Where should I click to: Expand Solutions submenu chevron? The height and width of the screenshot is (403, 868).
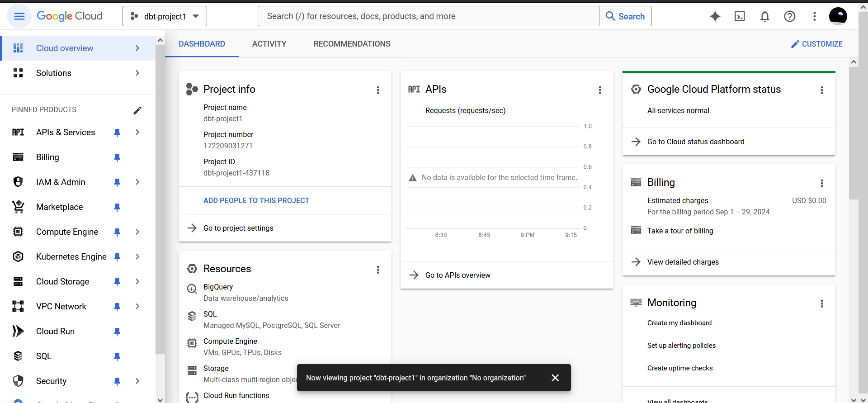(137, 73)
